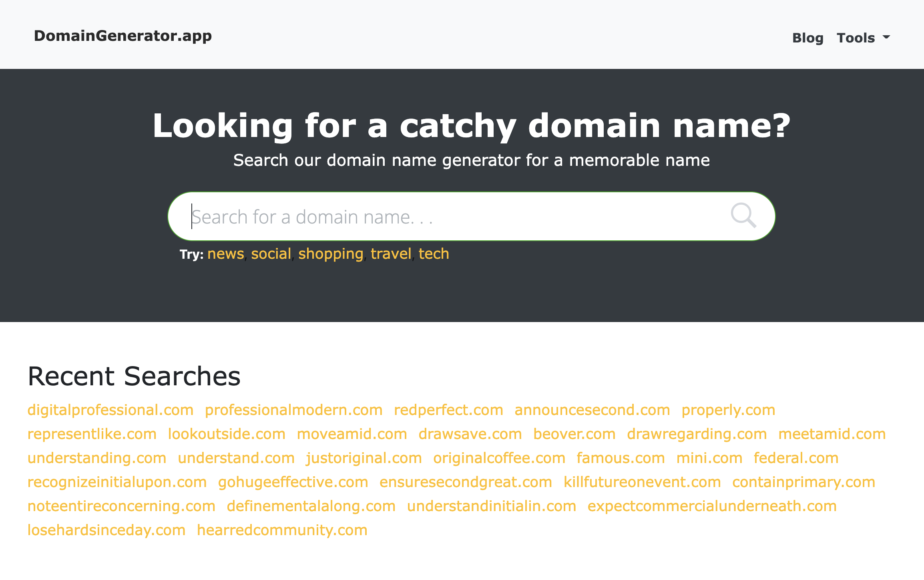The width and height of the screenshot is (924, 580).
Task: Visit redperfect.com recent search
Action: coord(448,410)
